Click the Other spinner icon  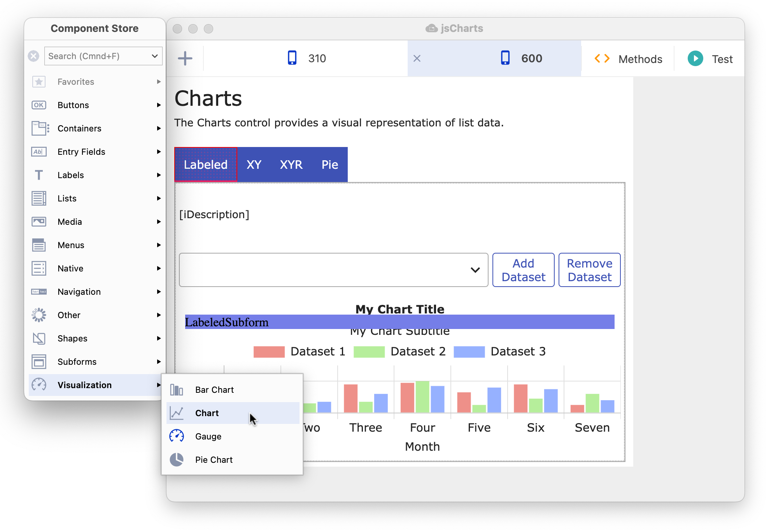tap(39, 315)
